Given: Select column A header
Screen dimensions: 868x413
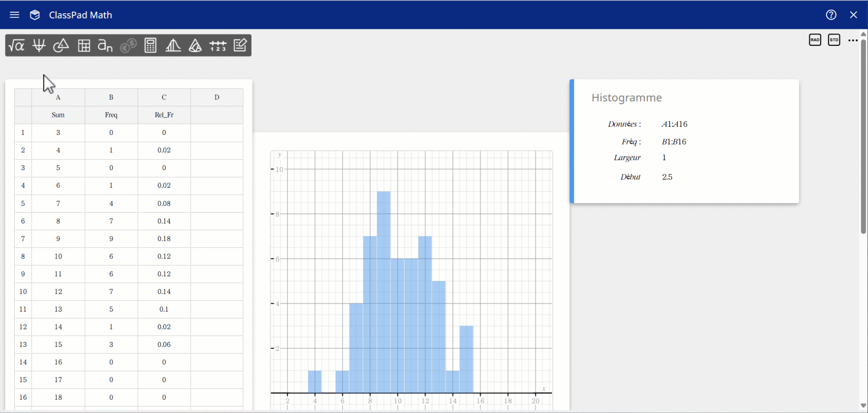Looking at the screenshot, I should (x=58, y=97).
